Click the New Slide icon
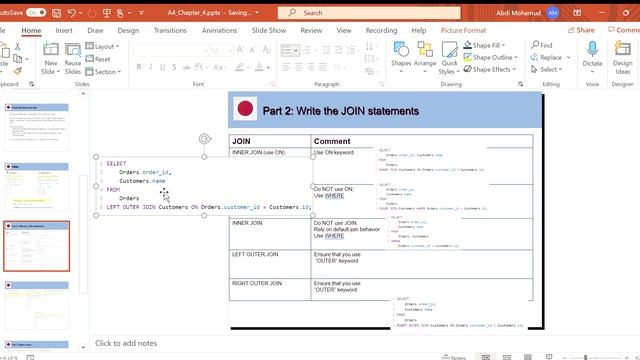This screenshot has height=360, width=640. click(x=51, y=50)
